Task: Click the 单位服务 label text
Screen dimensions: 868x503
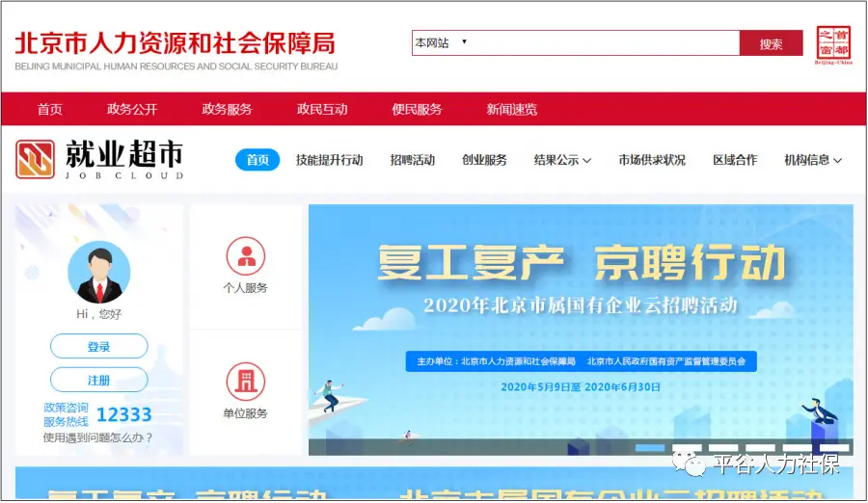Action: coord(245,413)
